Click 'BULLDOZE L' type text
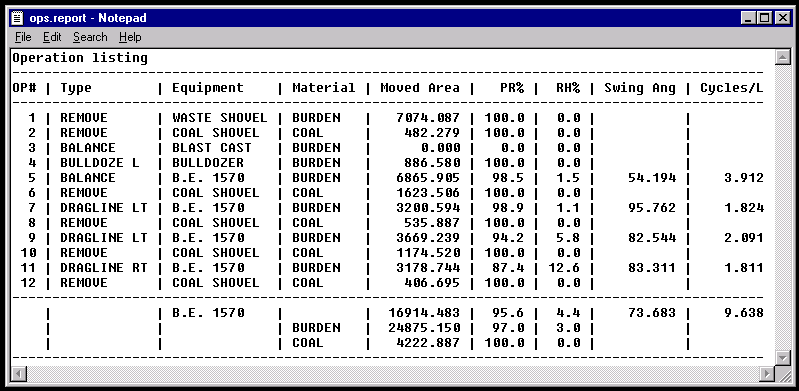This screenshot has width=799, height=391. [100, 163]
